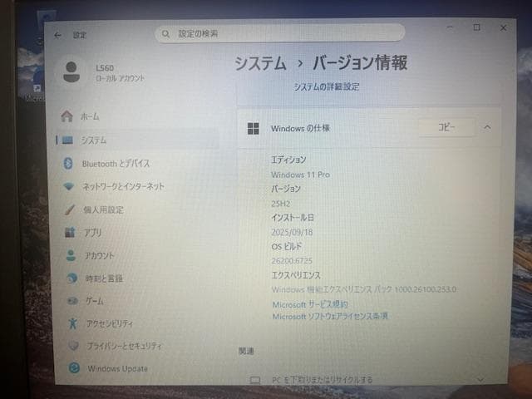Collapse the Windows の仕様 section chevron
This screenshot has width=532, height=399.
[x=488, y=127]
